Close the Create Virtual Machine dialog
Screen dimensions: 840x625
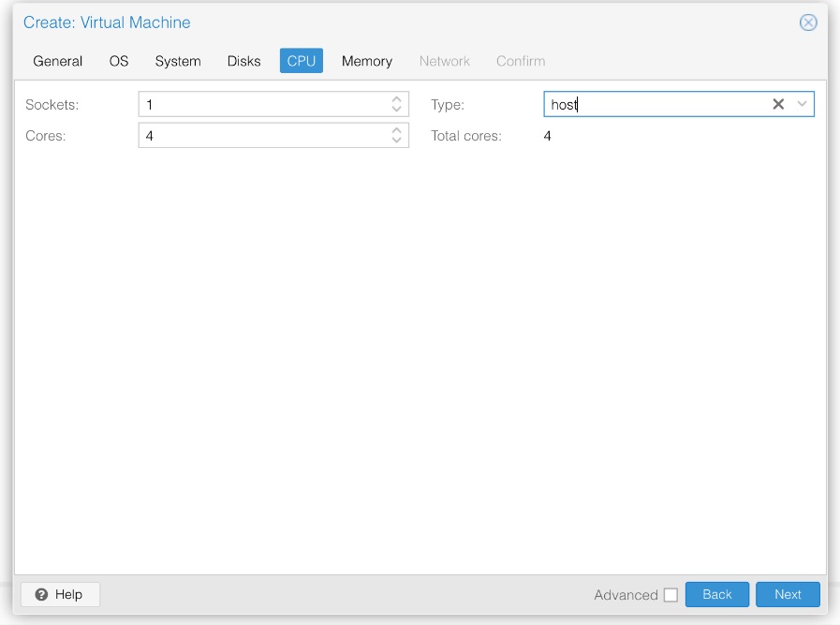[808, 22]
